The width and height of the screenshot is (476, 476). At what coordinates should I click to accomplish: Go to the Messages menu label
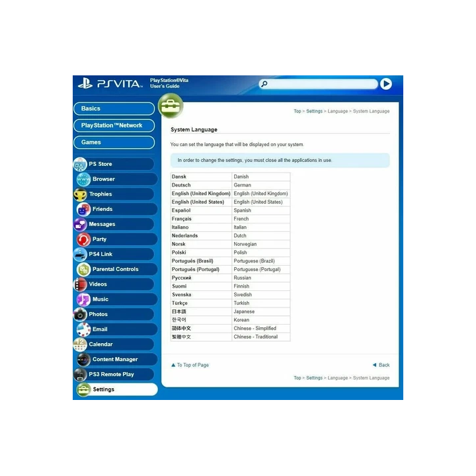(x=102, y=224)
